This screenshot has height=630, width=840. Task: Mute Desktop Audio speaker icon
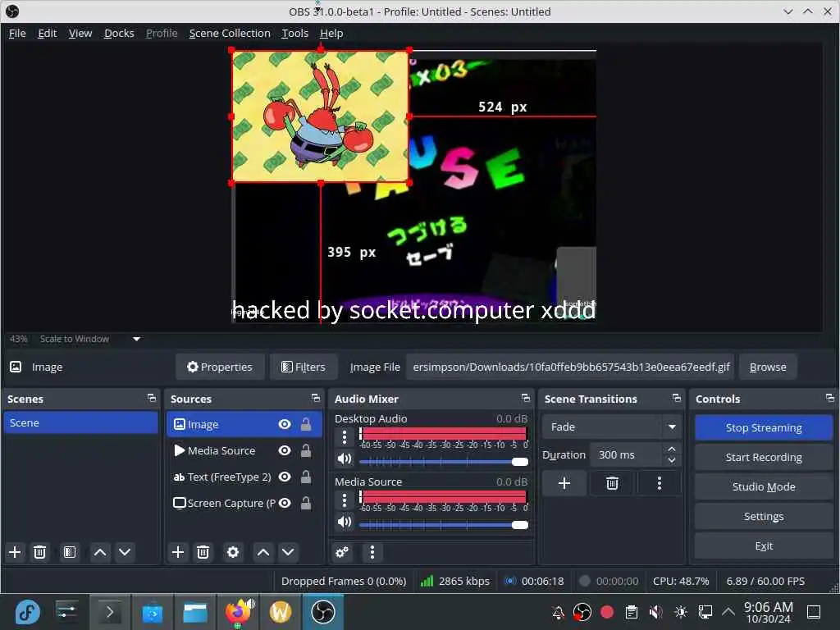pyautogui.click(x=345, y=459)
